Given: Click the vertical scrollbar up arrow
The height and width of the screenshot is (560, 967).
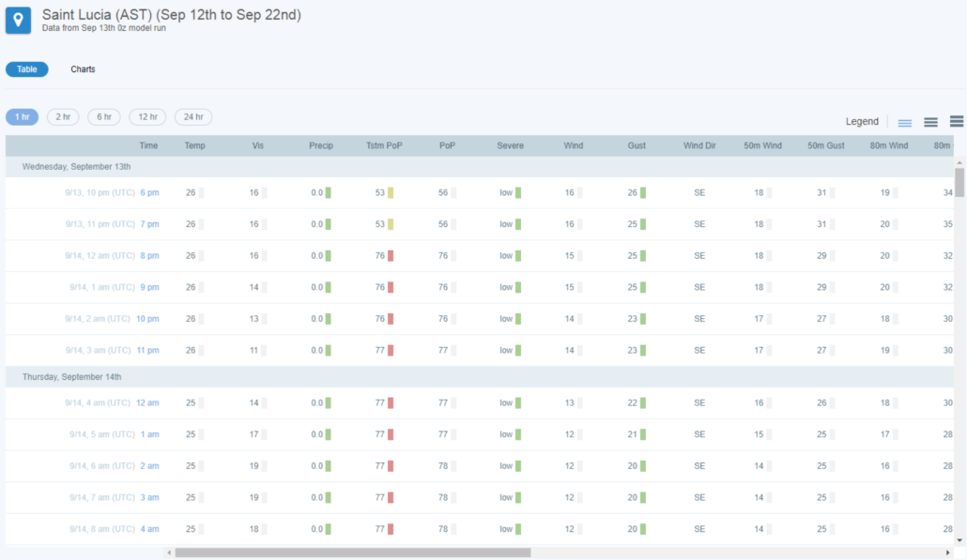Looking at the screenshot, I should pyautogui.click(x=959, y=162).
